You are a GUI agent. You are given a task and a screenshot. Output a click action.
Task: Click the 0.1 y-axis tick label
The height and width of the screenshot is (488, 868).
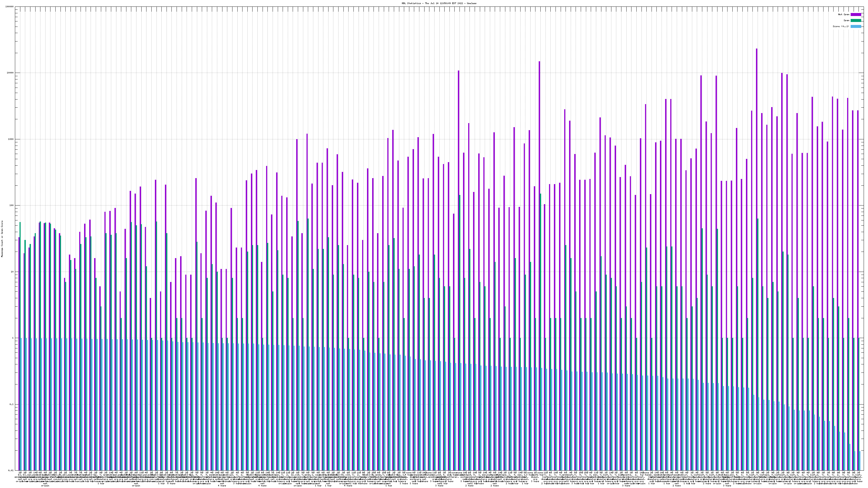point(12,404)
